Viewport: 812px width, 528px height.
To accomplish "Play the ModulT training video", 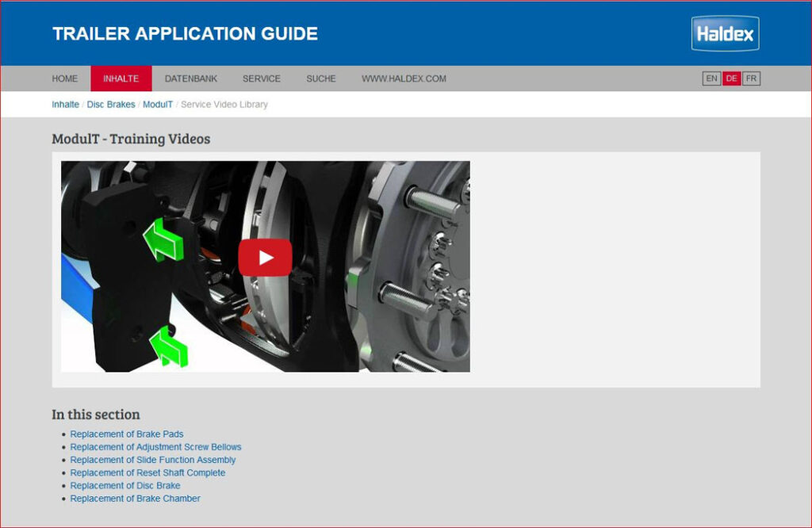I will click(x=265, y=258).
